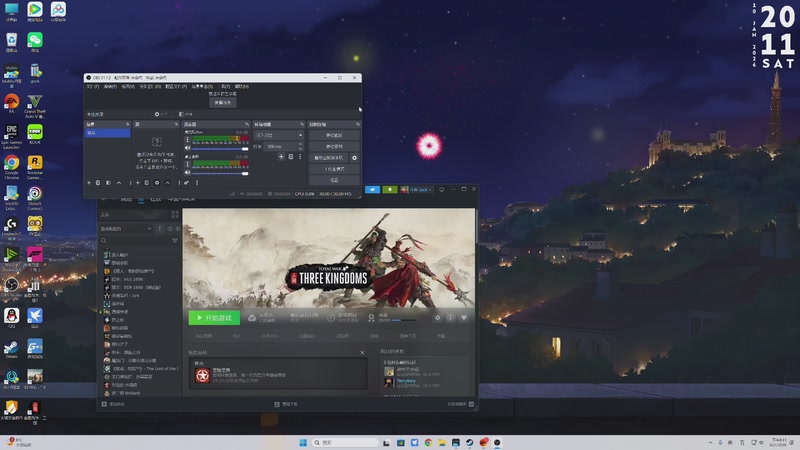800x450 pixels.
Task: Open OBS Edit (E) menu
Action: [110, 87]
